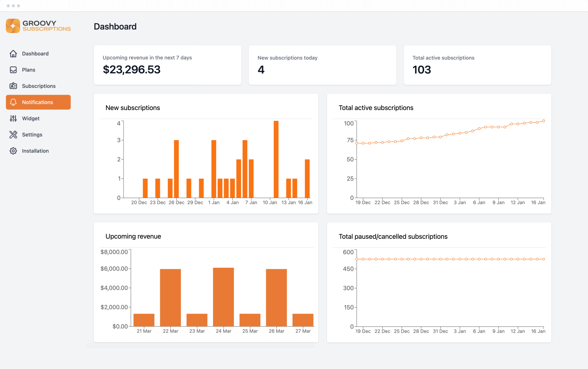Click the New subscriptions today card
The width and height of the screenshot is (588, 369).
[323, 65]
